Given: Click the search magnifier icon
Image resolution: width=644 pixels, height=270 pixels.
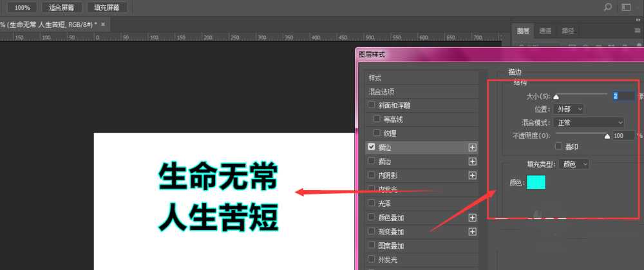Looking at the screenshot, I should pyautogui.click(x=607, y=8).
